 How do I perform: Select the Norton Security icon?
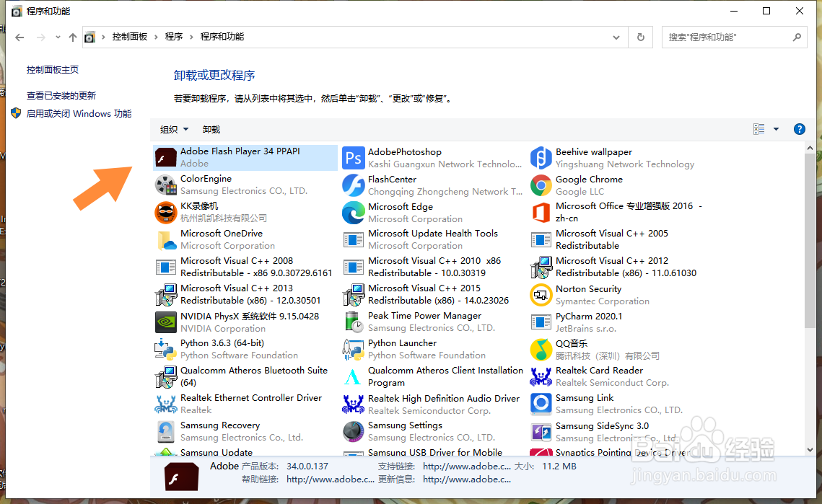[x=541, y=295]
